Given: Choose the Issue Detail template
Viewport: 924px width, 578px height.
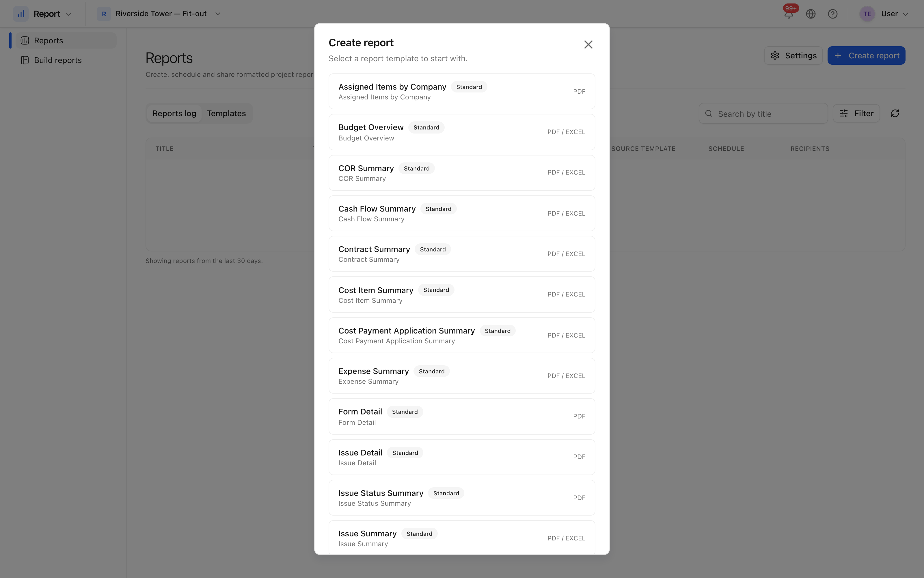Looking at the screenshot, I should tap(462, 457).
